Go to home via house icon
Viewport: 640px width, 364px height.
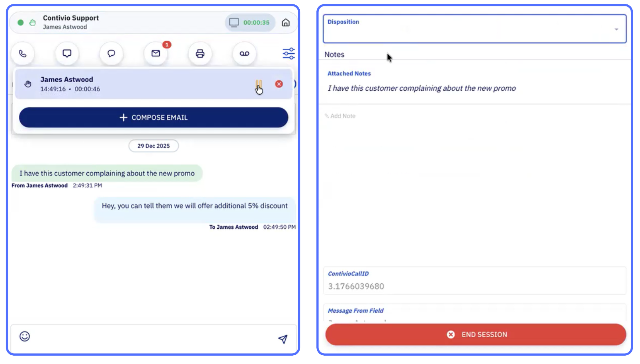(286, 23)
